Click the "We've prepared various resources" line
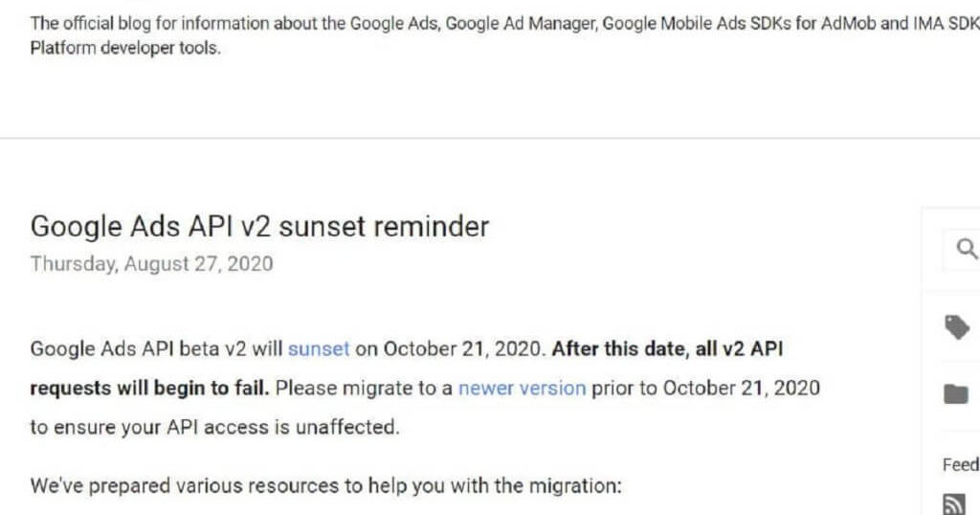This screenshot has width=980, height=515. pos(325,485)
